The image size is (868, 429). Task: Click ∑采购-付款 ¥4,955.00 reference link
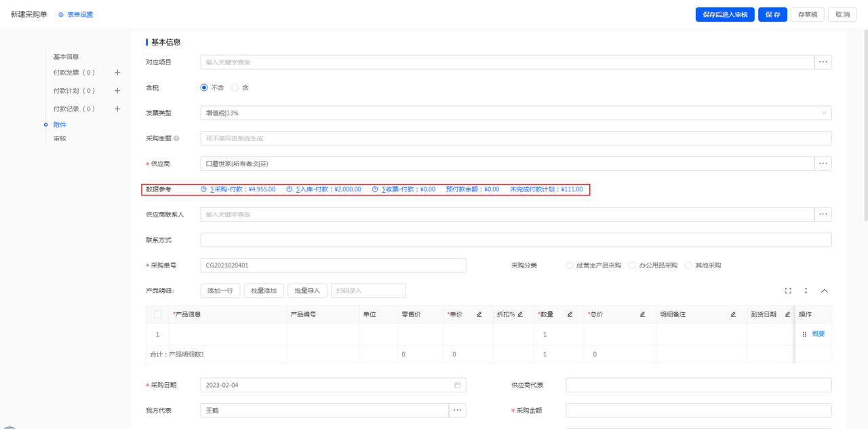pos(243,189)
